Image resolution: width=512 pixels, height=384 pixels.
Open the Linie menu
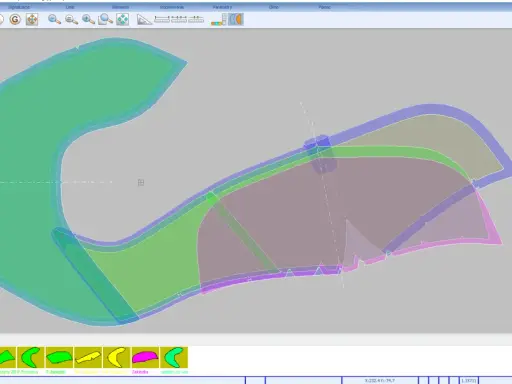(70, 7)
